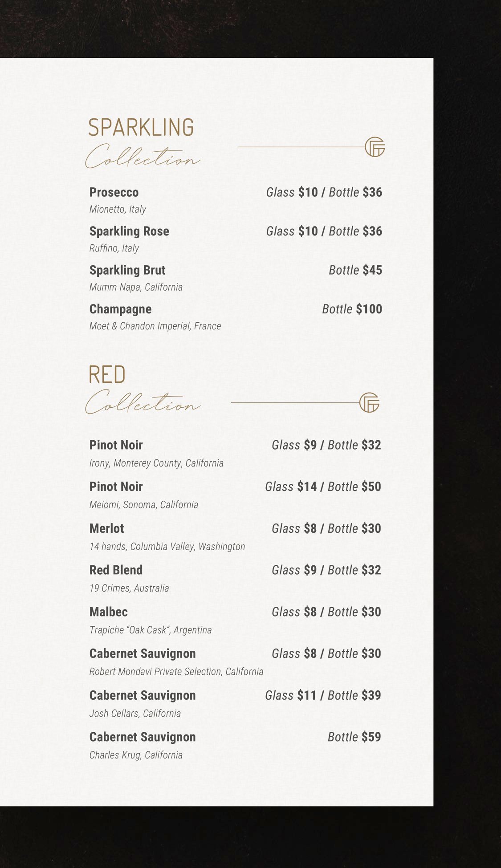Select the Malbec wine entry
This screenshot has width=501, height=868.
[x=108, y=612]
